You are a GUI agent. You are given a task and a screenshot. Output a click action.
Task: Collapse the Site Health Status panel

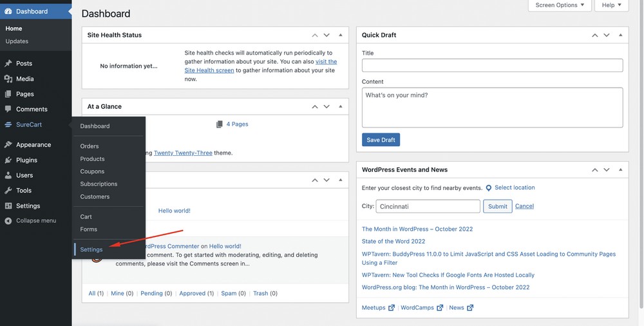(x=340, y=35)
